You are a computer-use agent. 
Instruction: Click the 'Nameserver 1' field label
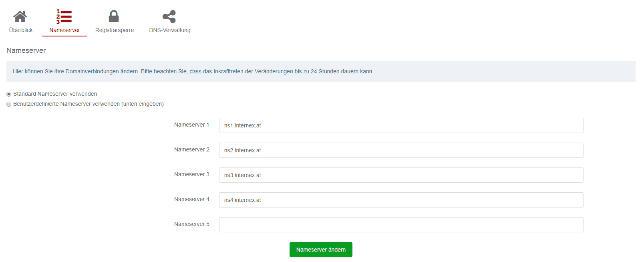(x=191, y=125)
